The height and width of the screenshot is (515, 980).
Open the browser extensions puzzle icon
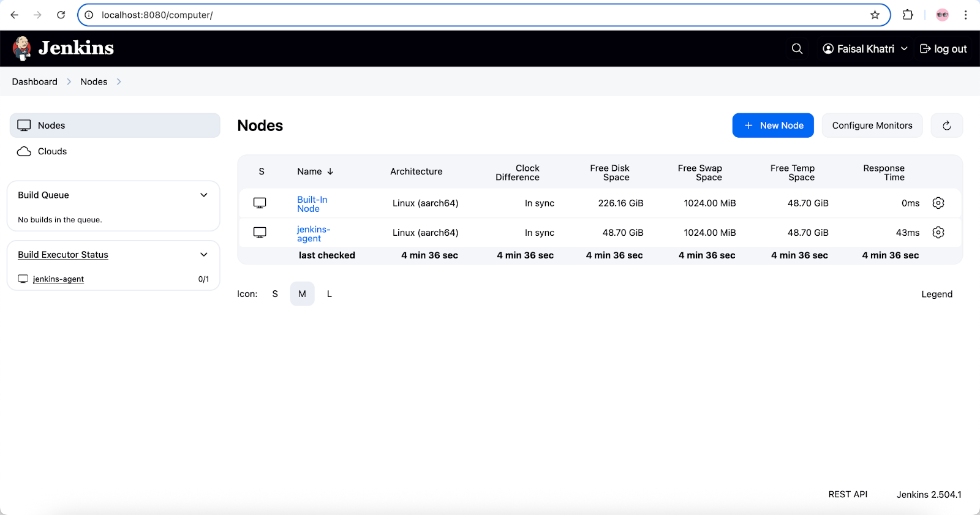908,15
